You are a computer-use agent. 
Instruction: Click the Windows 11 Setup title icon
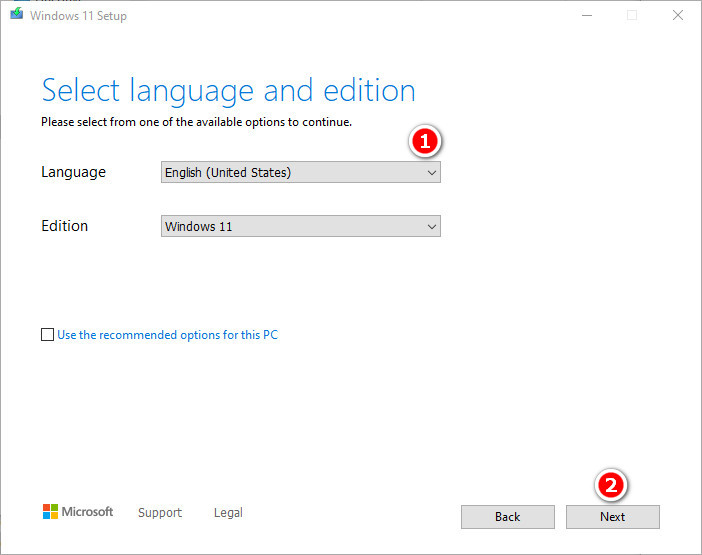click(17, 14)
